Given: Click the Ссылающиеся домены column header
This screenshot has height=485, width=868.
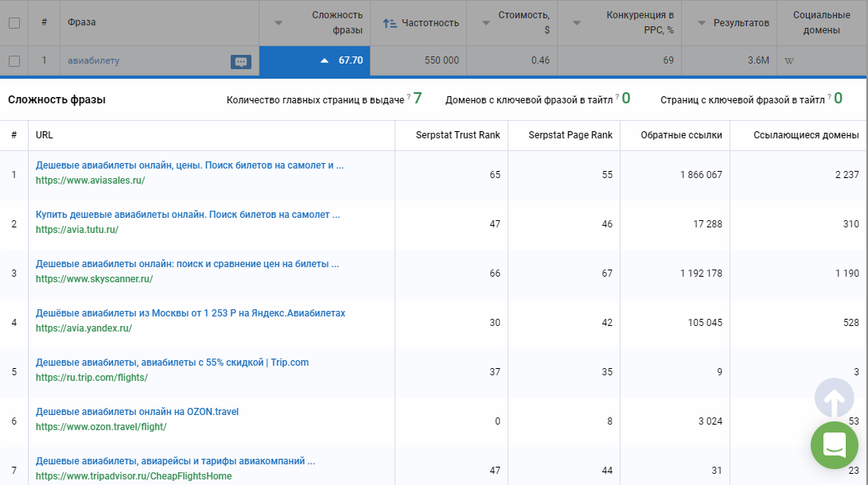Looking at the screenshot, I should point(806,135).
